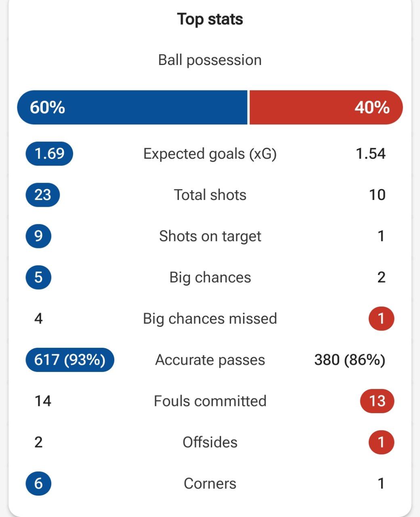Select the Shots on target label

pos(210,236)
